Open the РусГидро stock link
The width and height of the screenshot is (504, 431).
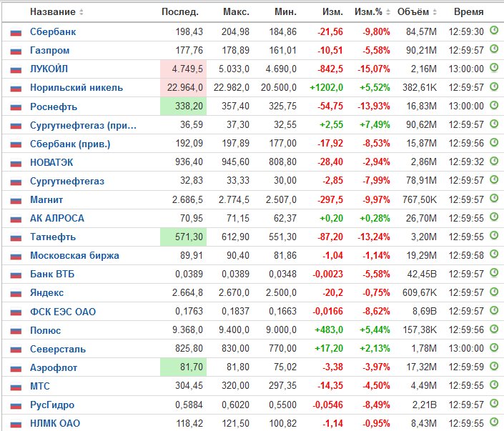52,405
